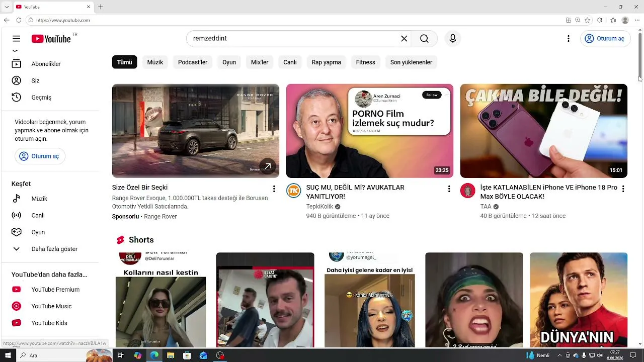Open more options for Range Rover ad
The image size is (644, 362).
[274, 189]
